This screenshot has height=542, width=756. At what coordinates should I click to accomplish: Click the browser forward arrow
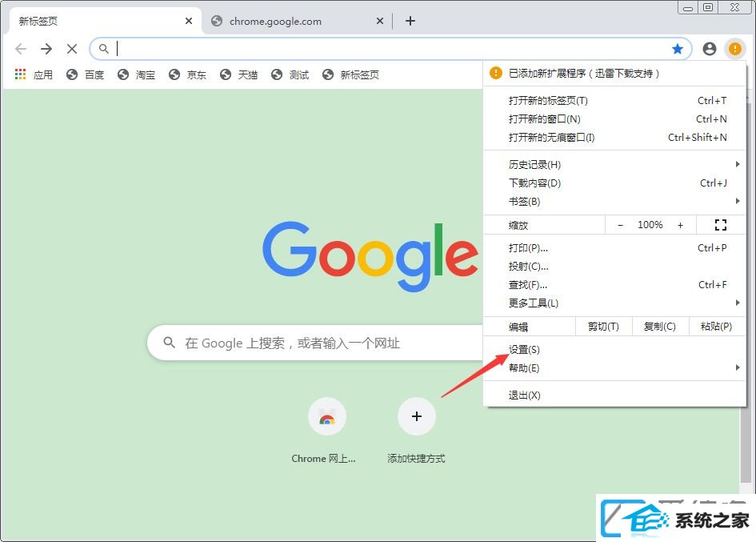pos(46,49)
